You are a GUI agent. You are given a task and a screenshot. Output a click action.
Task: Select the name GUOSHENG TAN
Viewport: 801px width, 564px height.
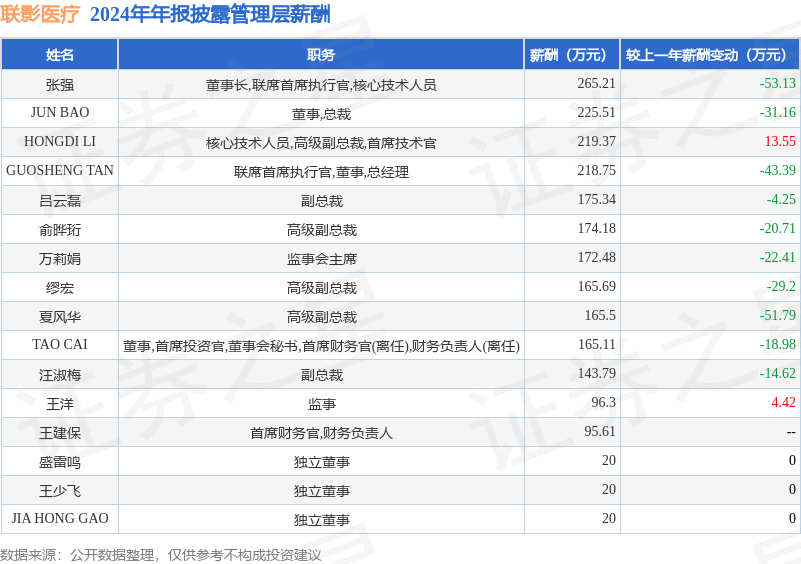pos(60,171)
